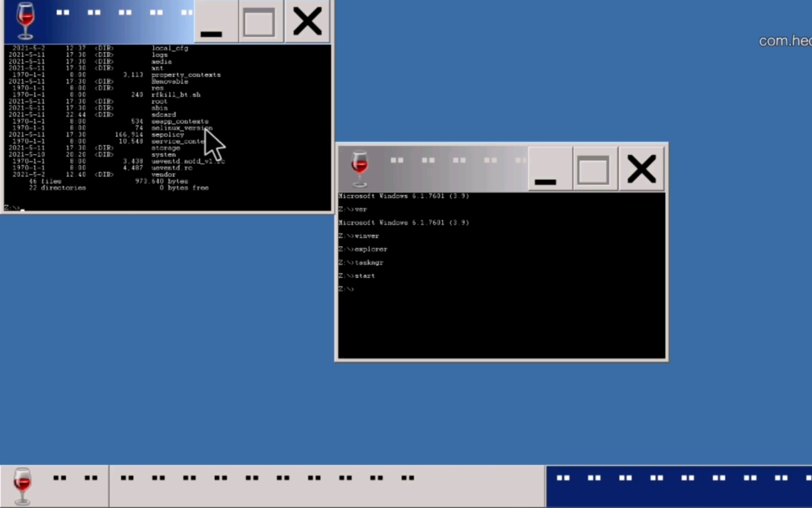The width and height of the screenshot is (812, 508).
Task: Switch to the gray inactive taskbar window button
Action: tap(327, 486)
